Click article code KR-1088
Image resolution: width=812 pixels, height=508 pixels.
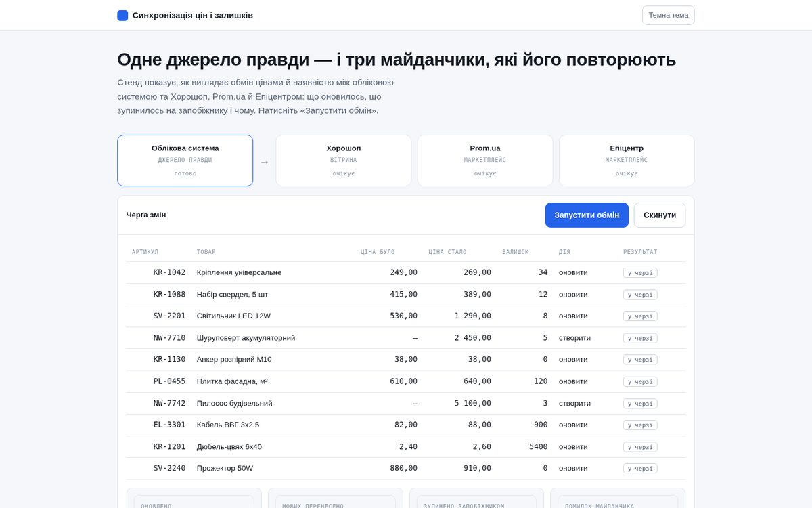pos(169,294)
